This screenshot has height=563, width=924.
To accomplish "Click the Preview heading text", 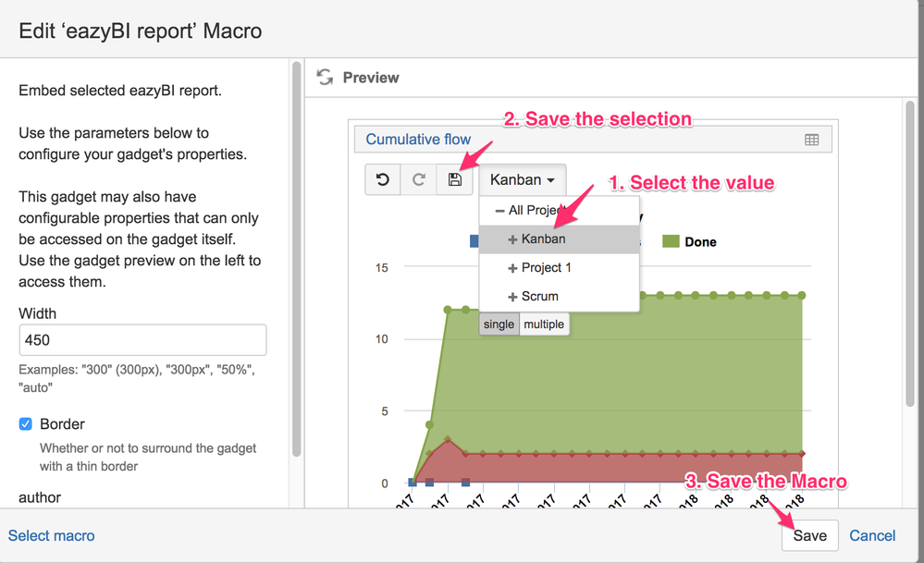I will tap(371, 78).
